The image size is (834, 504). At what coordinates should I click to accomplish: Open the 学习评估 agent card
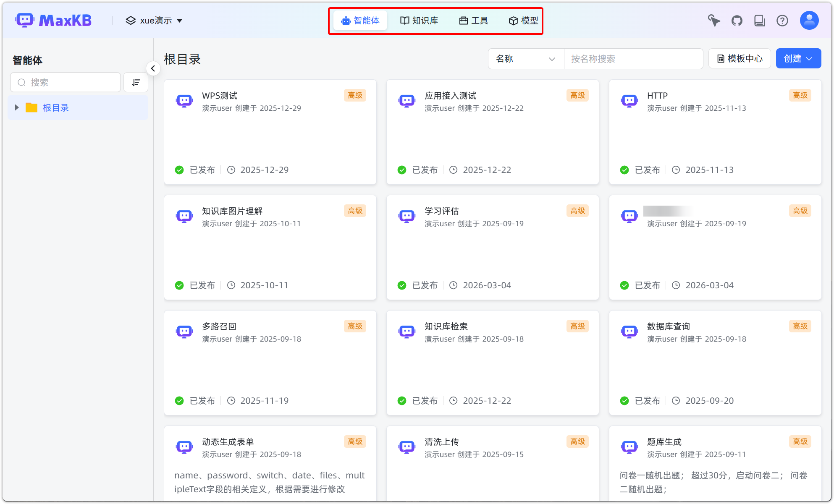tap(492, 247)
